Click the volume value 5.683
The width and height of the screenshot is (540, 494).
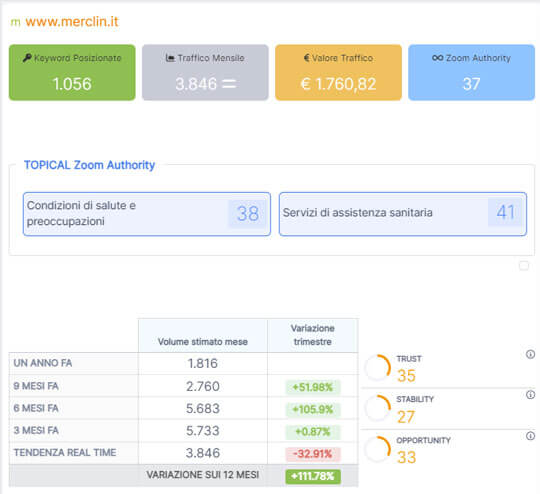point(202,409)
